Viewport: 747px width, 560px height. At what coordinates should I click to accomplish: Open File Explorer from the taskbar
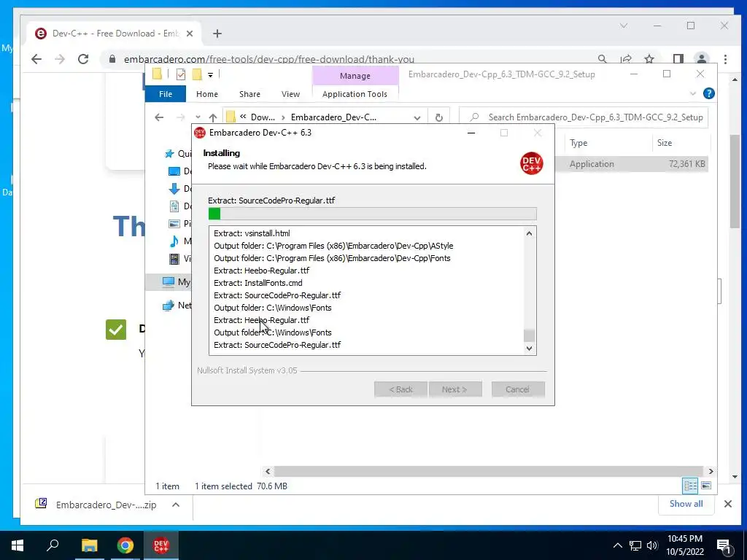[x=89, y=545]
